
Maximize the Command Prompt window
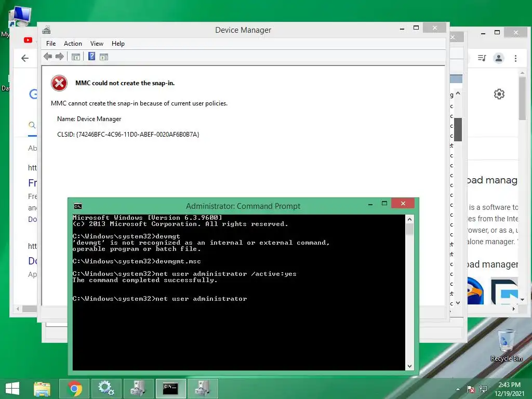tap(384, 203)
